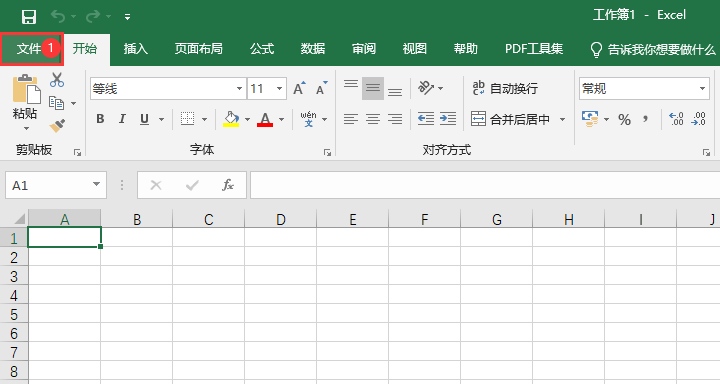Open the 等线 font name dropdown

click(x=239, y=88)
